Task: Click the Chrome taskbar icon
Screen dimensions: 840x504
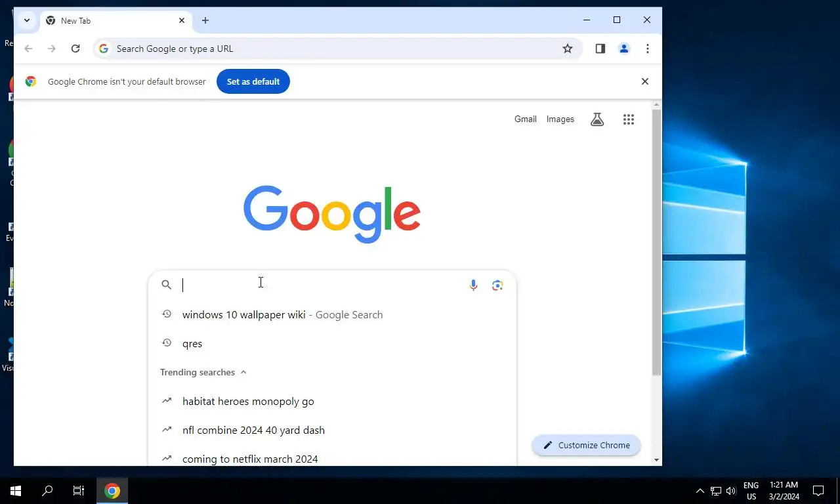Action: (112, 490)
